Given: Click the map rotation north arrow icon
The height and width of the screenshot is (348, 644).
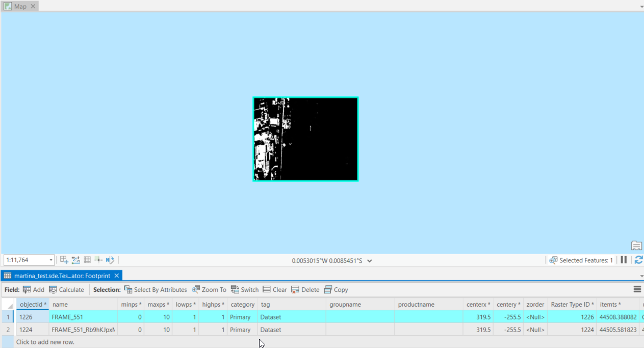Looking at the screenshot, I should point(110,260).
